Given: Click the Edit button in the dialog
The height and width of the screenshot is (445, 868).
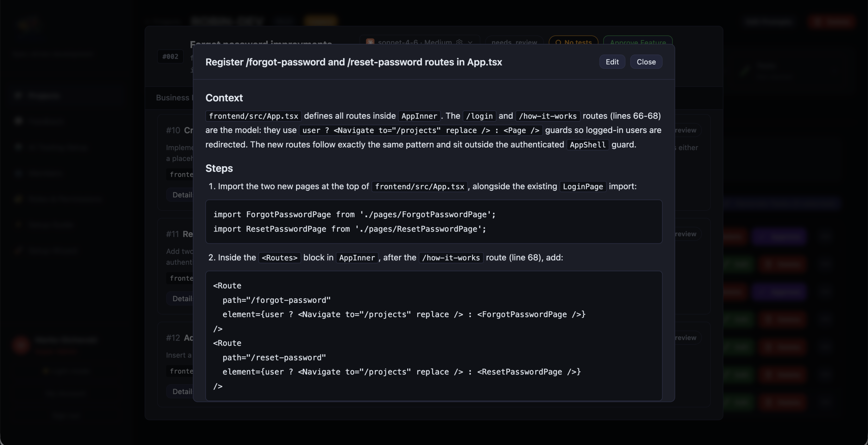Looking at the screenshot, I should pyautogui.click(x=612, y=62).
